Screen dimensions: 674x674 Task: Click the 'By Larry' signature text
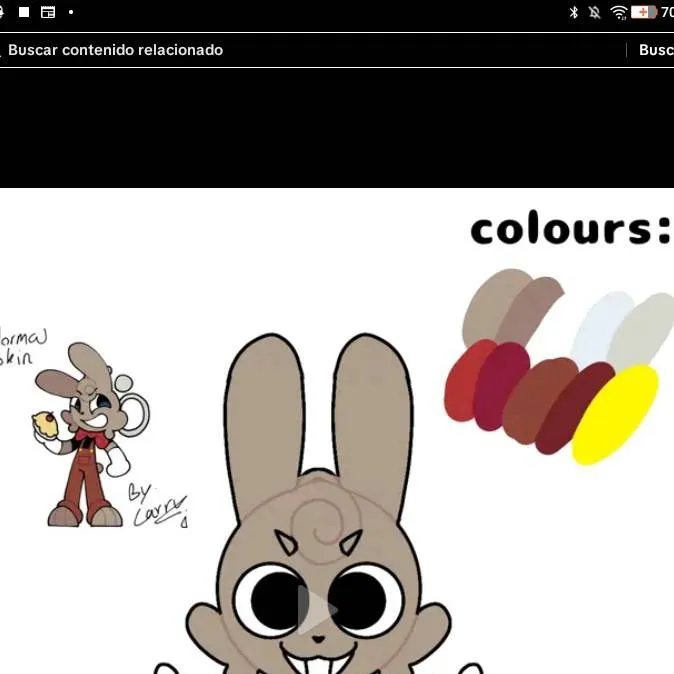(x=158, y=505)
